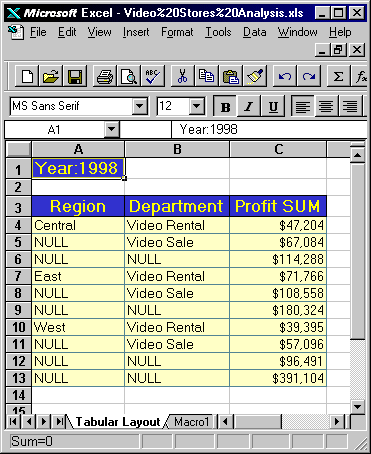Image resolution: width=371 pixels, height=454 pixels.
Task: Center align the cell text
Action: click(x=326, y=106)
